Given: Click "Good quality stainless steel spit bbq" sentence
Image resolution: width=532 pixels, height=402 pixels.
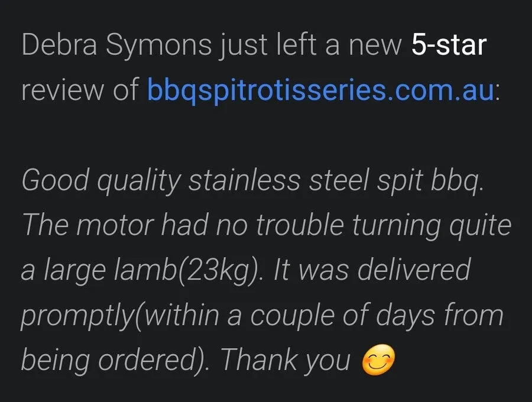Looking at the screenshot, I should pos(252,180).
